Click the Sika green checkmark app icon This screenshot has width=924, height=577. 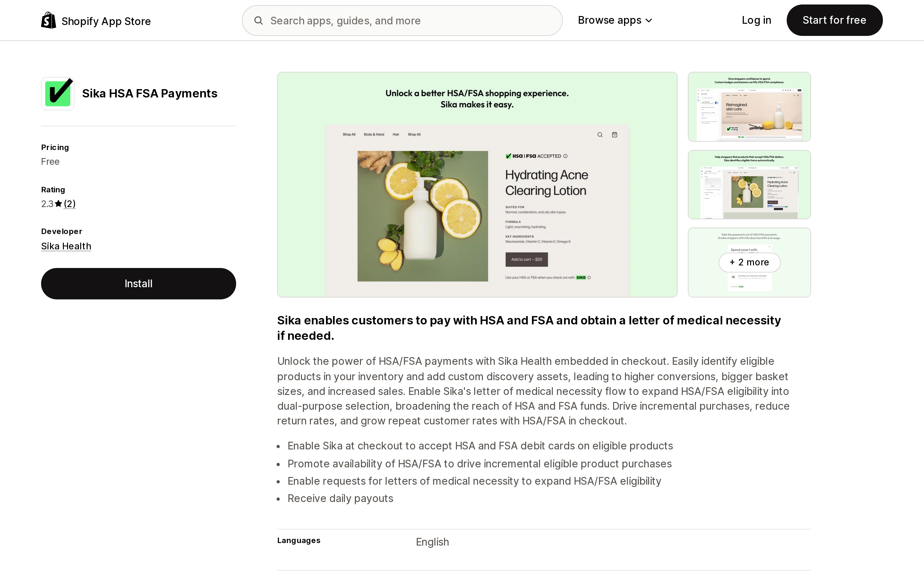coord(58,94)
